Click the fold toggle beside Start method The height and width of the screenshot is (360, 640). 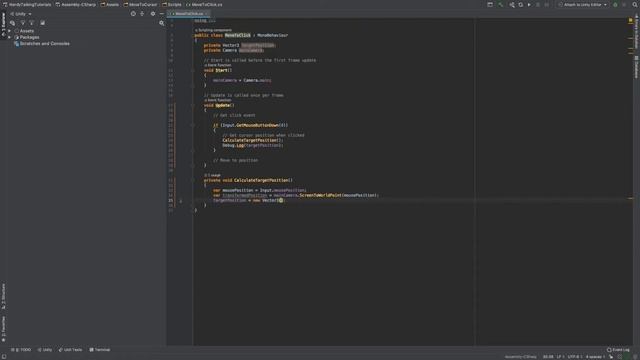click(192, 70)
